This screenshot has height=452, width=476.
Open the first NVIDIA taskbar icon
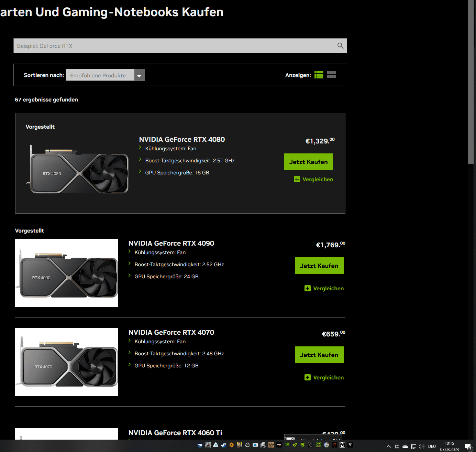(x=287, y=445)
